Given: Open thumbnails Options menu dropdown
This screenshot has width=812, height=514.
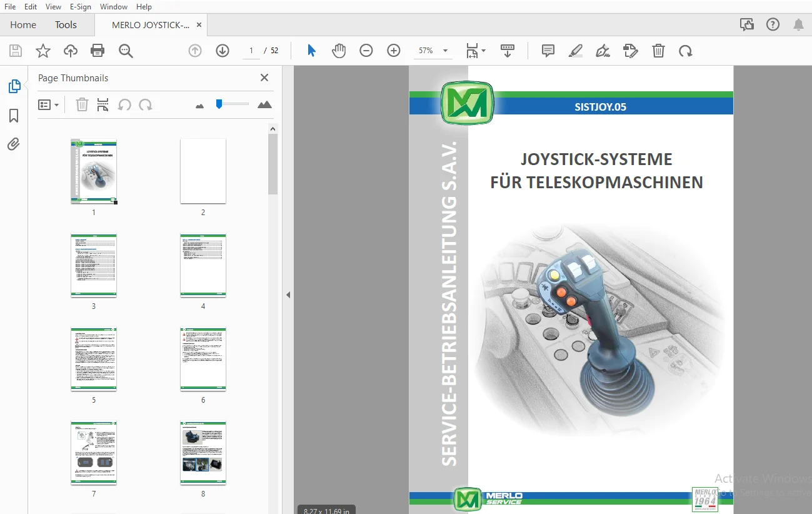Looking at the screenshot, I should (x=49, y=104).
